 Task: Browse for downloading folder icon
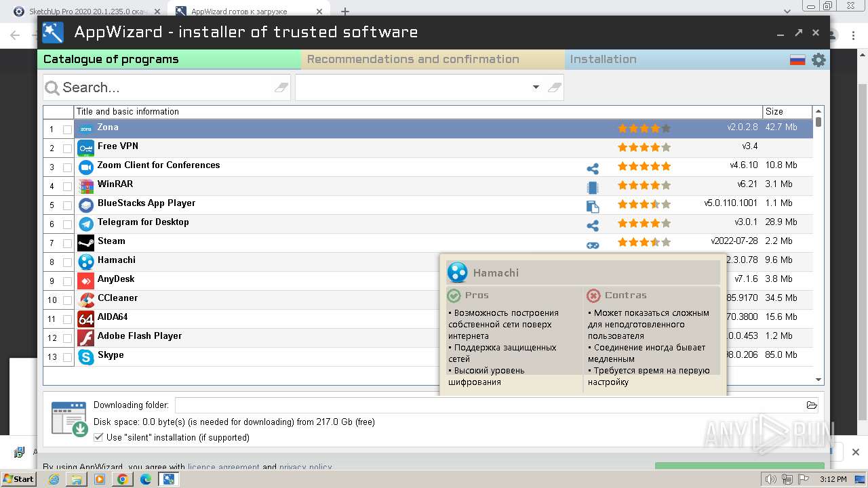pyautogui.click(x=812, y=405)
